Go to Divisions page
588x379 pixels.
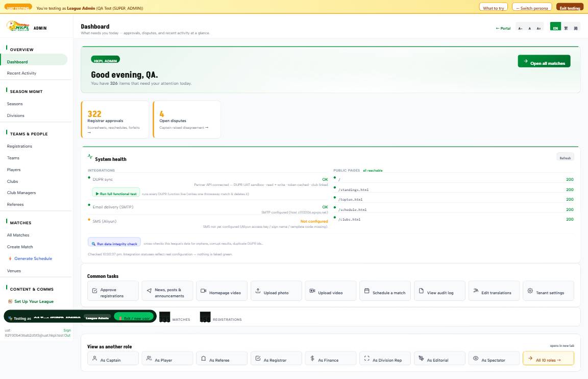[15, 115]
